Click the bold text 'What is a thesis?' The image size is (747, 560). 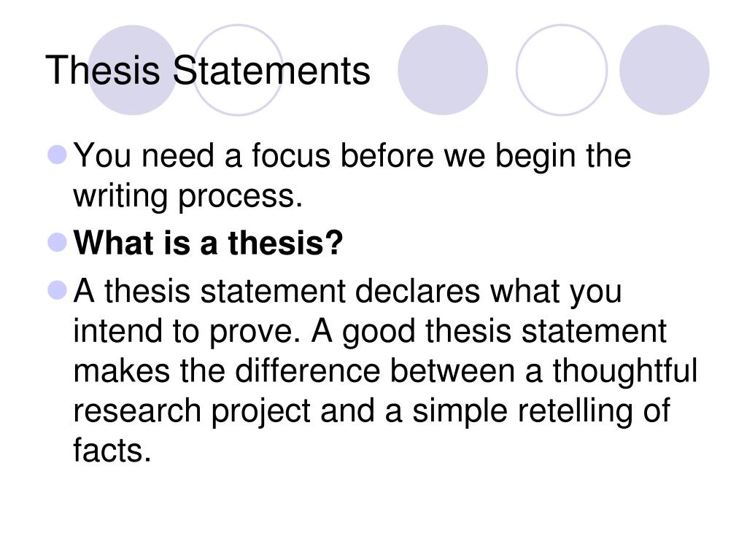pos(208,243)
